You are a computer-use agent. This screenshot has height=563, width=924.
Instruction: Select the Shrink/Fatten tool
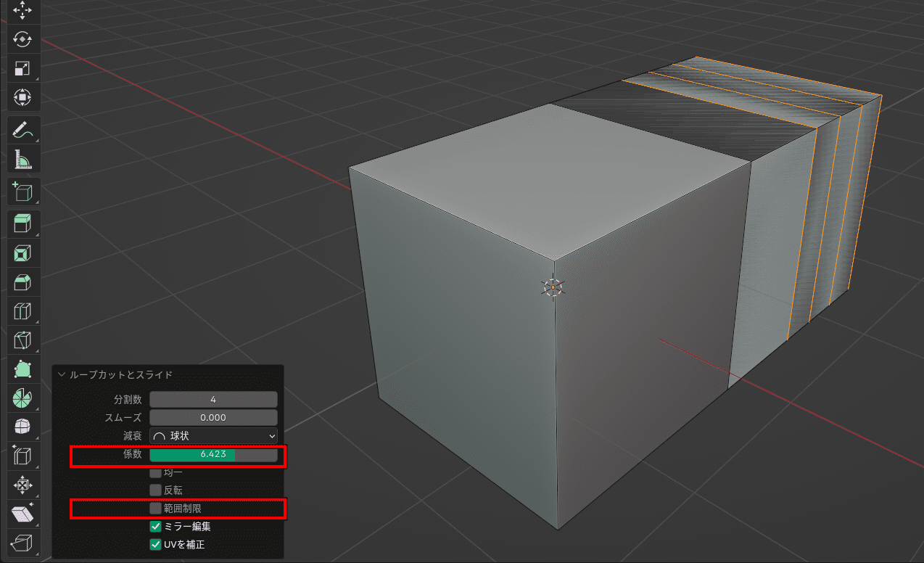click(22, 485)
